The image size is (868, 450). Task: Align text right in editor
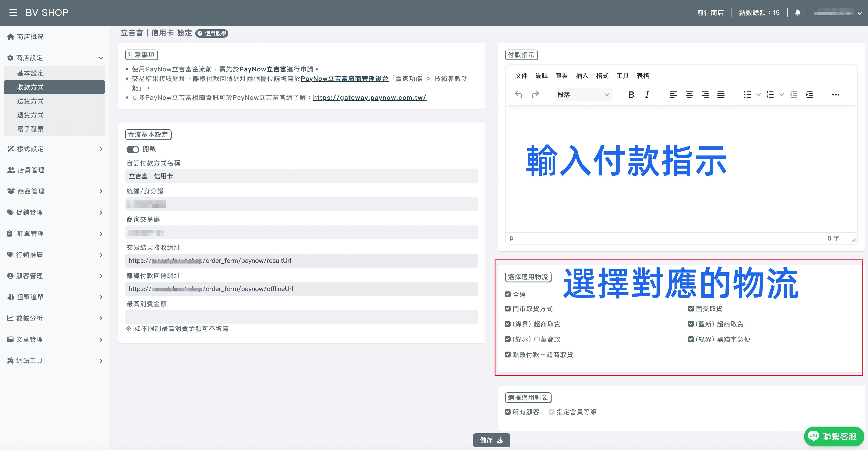[705, 95]
